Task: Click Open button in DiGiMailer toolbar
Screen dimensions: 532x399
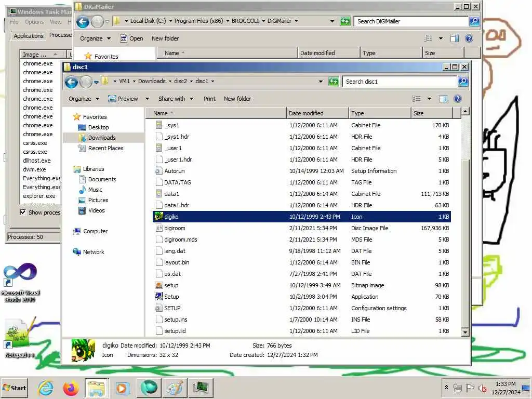Action: click(x=132, y=38)
